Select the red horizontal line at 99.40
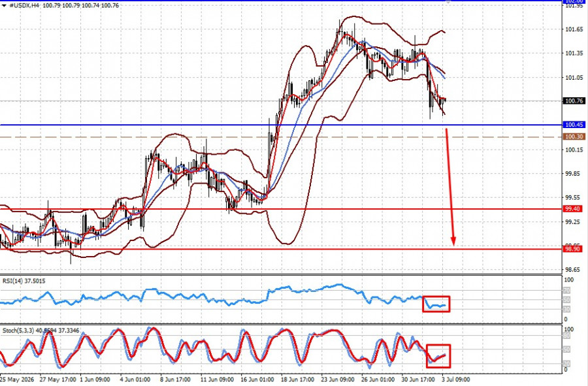Image resolution: width=588 pixels, height=386 pixels. 281,209
